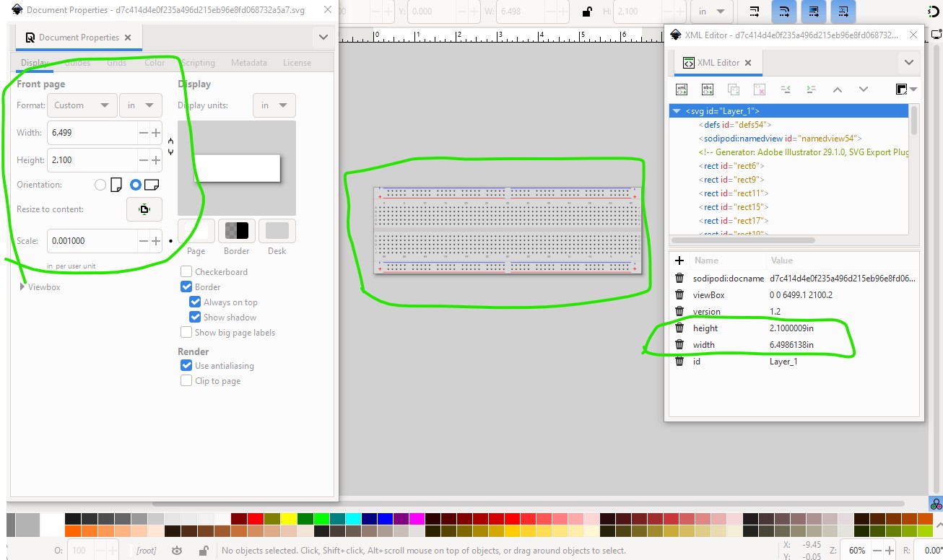Toggle the layer lock icon in status bar

click(203, 551)
